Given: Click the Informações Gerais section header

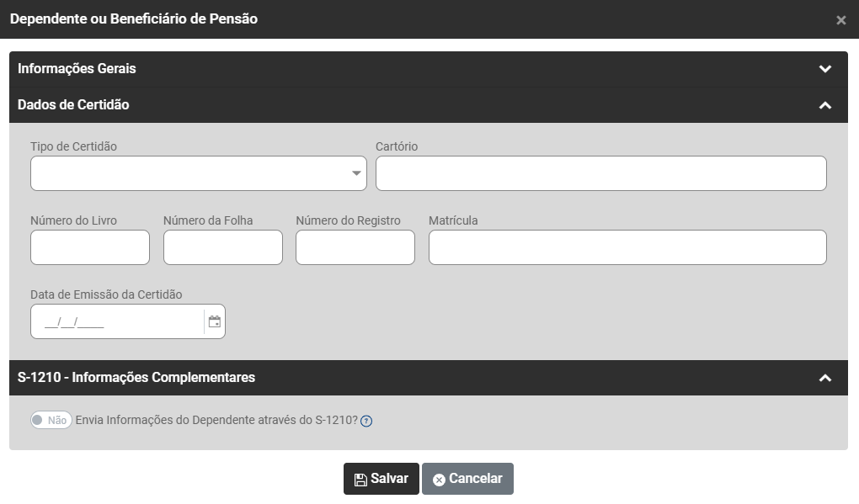Looking at the screenshot, I should 77,69.
